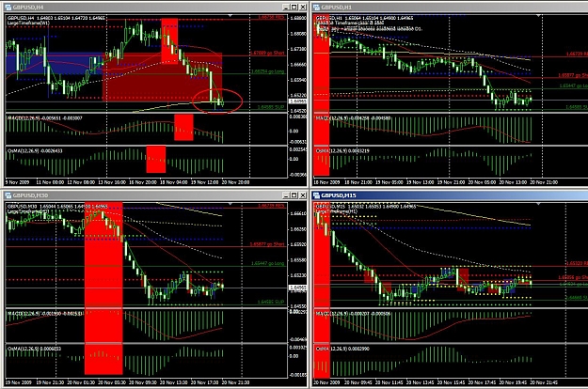Click the chart icon in the GBPUSD,M30 title bar

tap(8, 195)
